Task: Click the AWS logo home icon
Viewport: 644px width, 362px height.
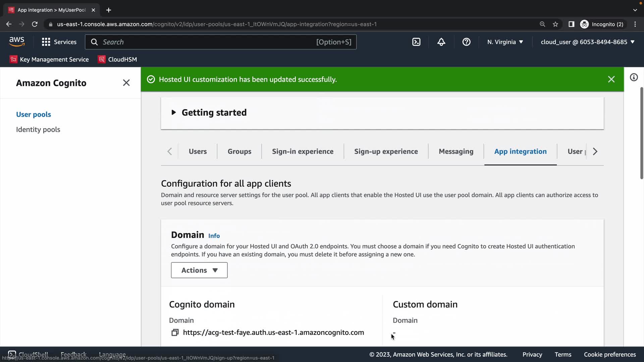Action: (17, 42)
